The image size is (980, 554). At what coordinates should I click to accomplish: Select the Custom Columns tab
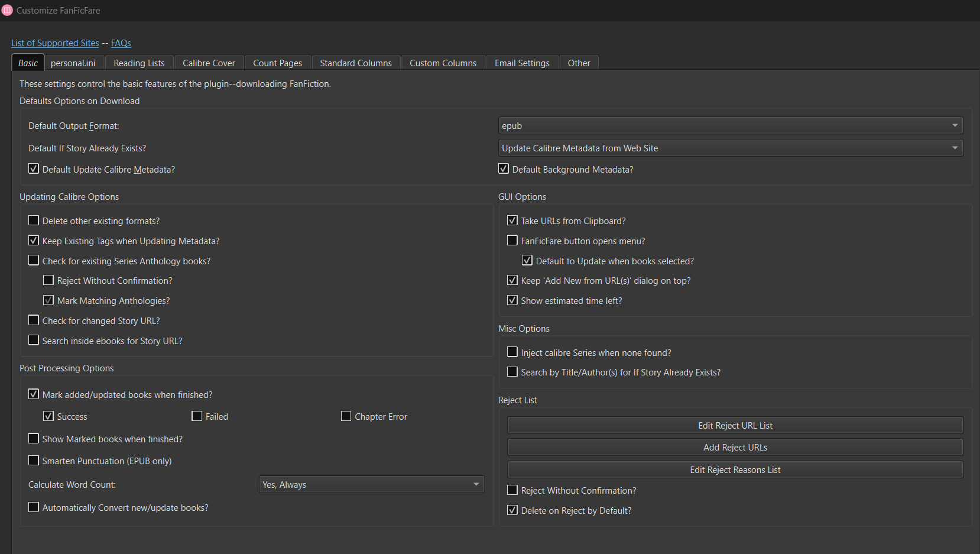(443, 63)
